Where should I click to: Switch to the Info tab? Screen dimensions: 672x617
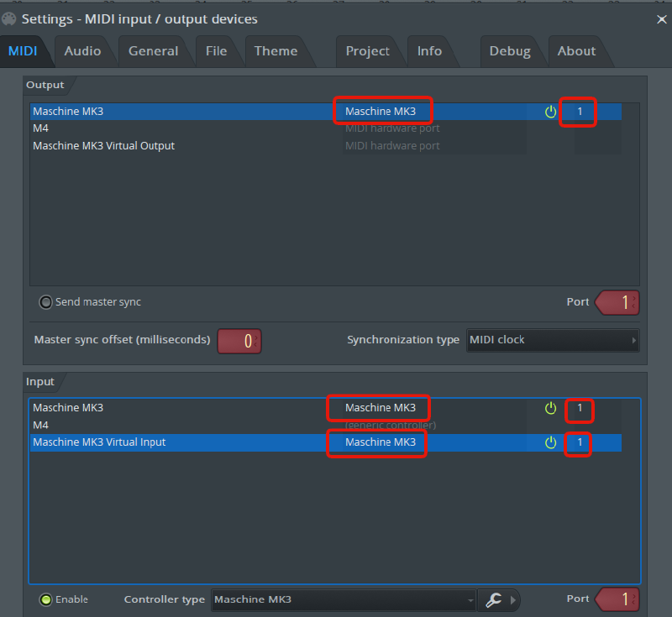[429, 51]
